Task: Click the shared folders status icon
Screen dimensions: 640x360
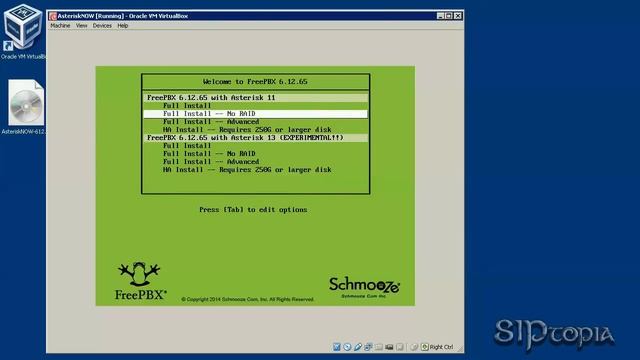Action: click(x=379, y=347)
